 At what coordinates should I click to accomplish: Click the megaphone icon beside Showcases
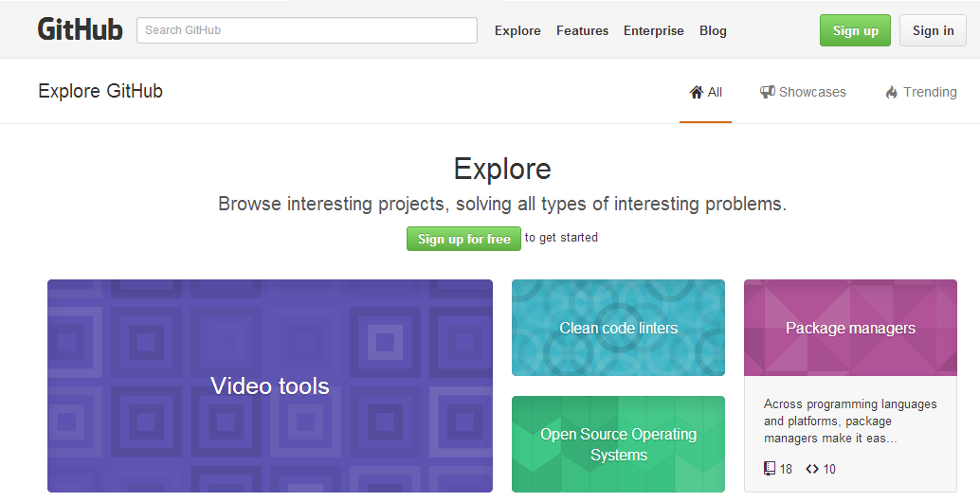coord(768,92)
